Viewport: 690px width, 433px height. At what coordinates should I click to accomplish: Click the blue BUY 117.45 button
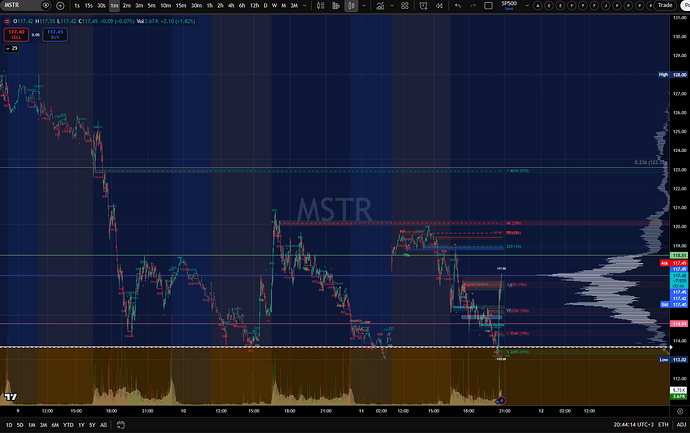point(55,34)
